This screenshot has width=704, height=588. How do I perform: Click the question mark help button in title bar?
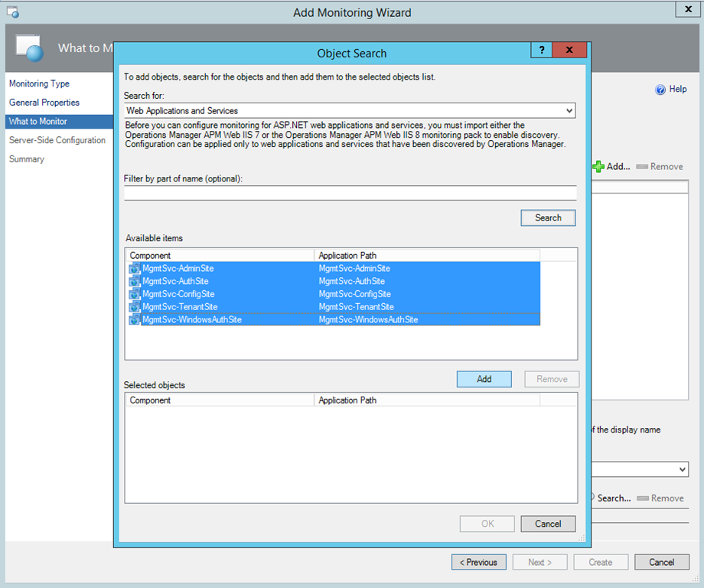point(541,50)
